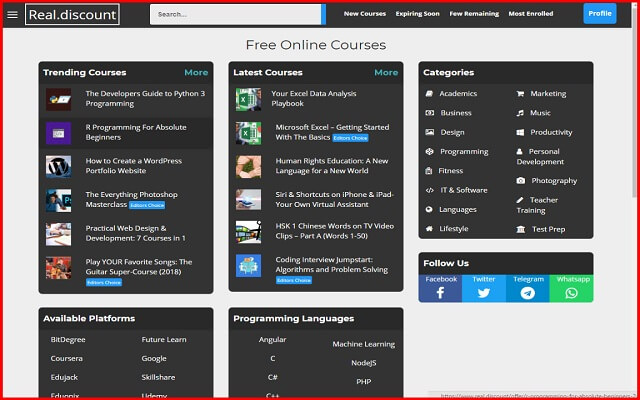Open the hamburger menu icon
640x400 pixels.
tap(12, 14)
